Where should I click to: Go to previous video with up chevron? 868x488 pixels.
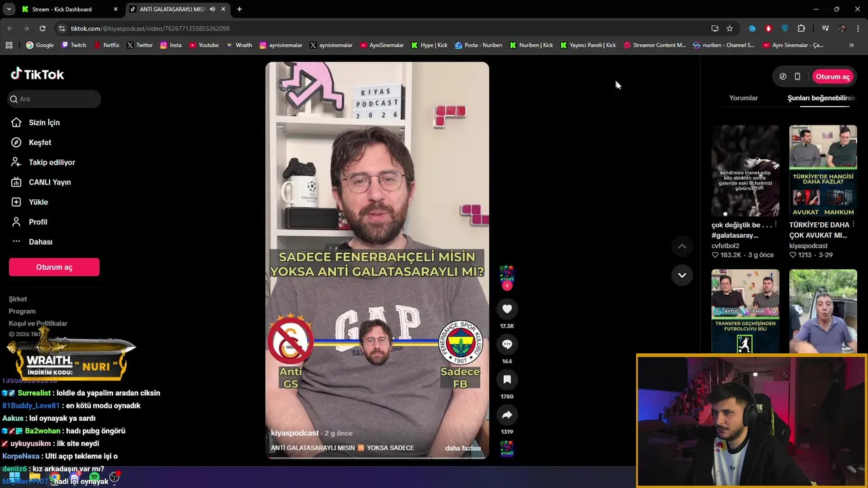point(682,246)
